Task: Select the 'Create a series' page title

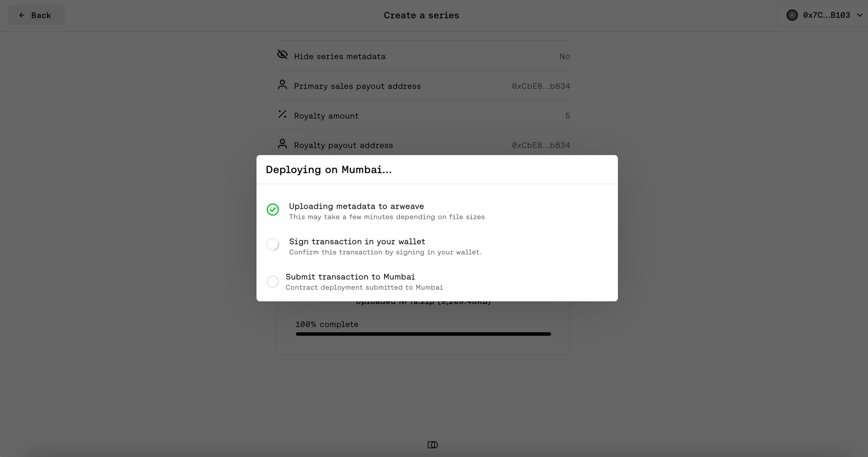Action: 421,15
